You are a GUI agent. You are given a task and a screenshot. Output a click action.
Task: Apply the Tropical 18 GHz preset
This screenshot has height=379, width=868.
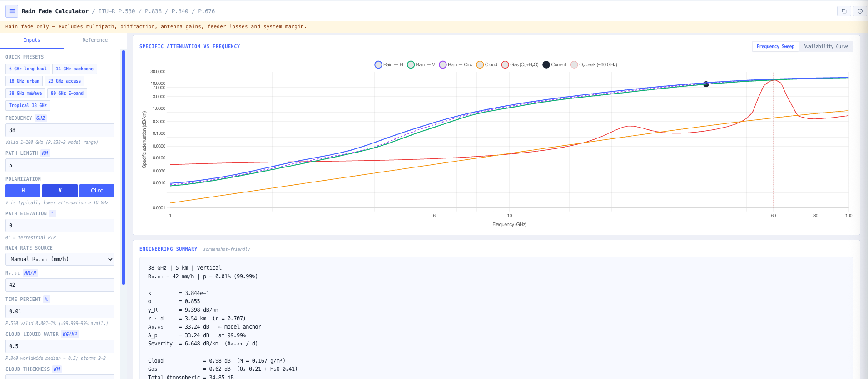pyautogui.click(x=28, y=106)
